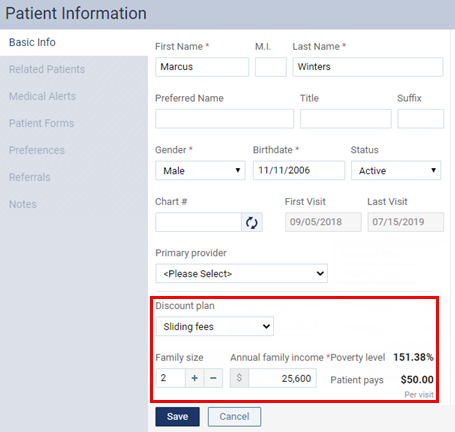Open the Discount plan dropdown
This screenshot has height=432, width=455.
(x=215, y=326)
